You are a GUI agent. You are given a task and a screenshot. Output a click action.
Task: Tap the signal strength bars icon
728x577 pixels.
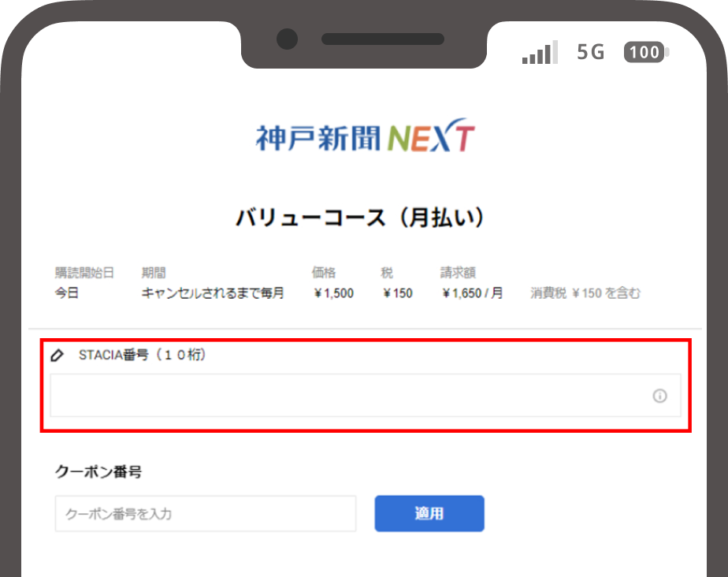(x=540, y=53)
